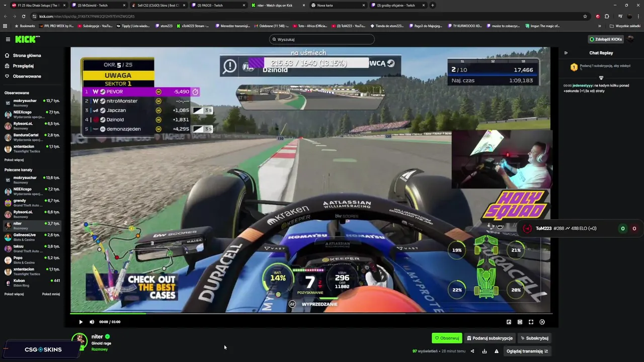Viewport: 644px width, 362px height.
Task: Open grendy channel in recommended list
Action: click(32, 203)
